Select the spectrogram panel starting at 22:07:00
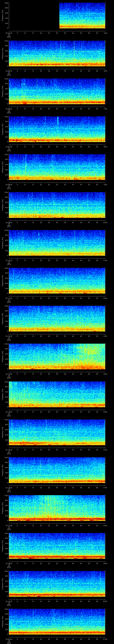The image size is (114, 644). click(57, 129)
